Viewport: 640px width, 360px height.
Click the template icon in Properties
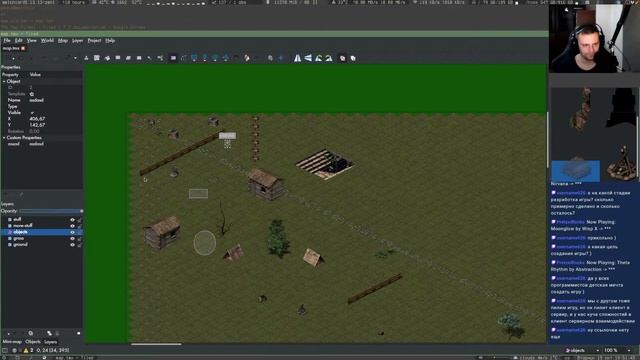point(32,94)
